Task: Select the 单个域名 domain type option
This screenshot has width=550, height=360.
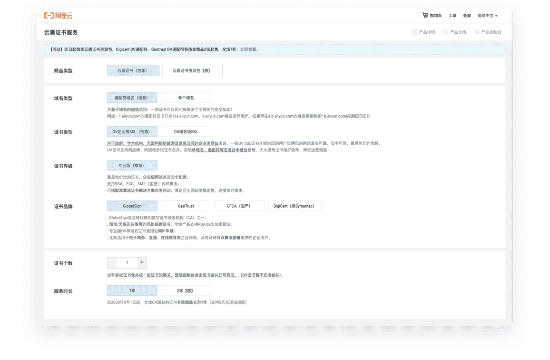Action: point(186,98)
